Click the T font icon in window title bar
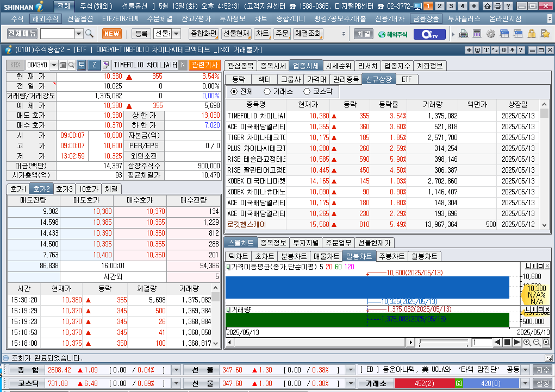The width and height of the screenshot is (555, 392). [x=487, y=50]
